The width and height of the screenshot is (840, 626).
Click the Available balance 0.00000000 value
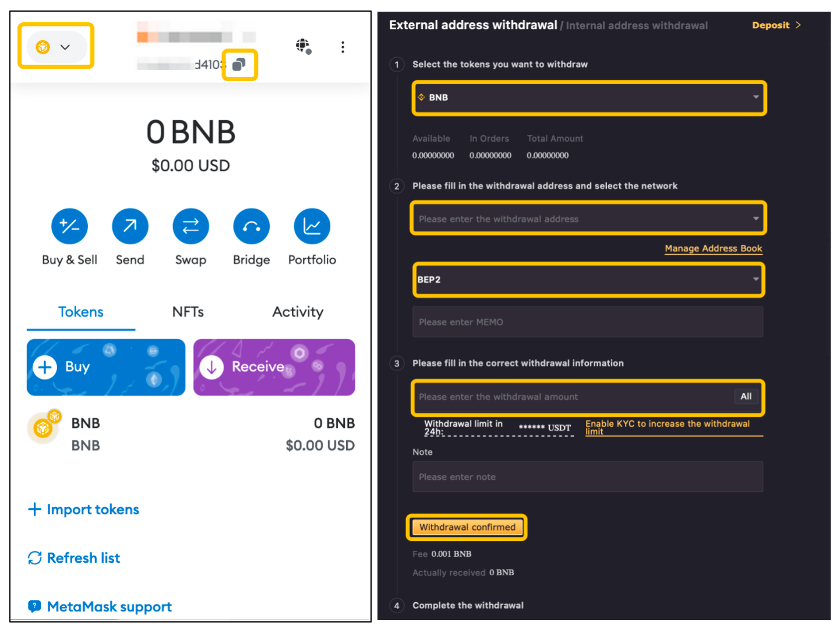tap(433, 156)
